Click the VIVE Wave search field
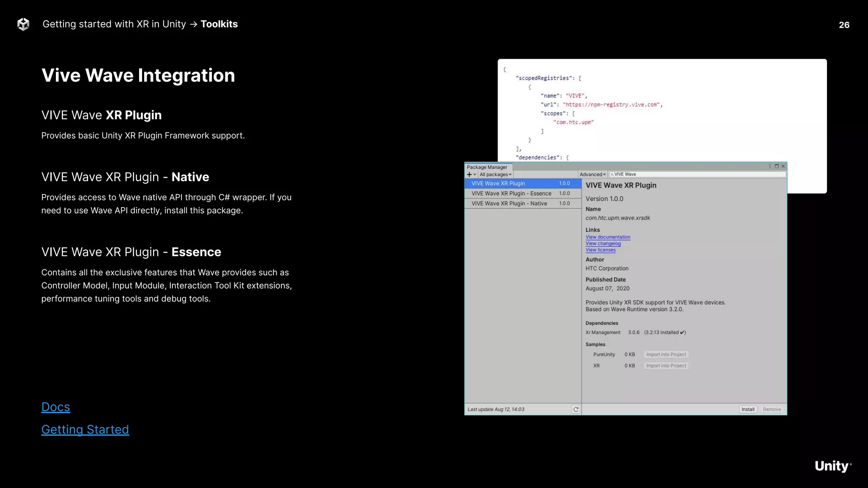Viewport: 868px width, 488px height. [x=697, y=175]
